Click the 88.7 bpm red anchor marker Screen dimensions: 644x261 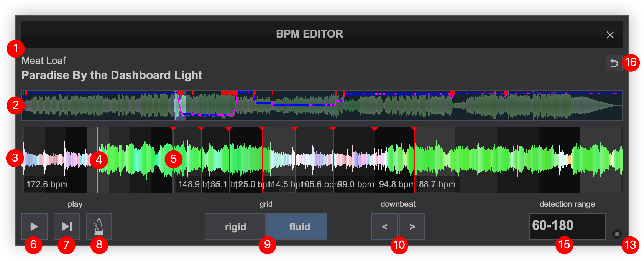[414, 129]
